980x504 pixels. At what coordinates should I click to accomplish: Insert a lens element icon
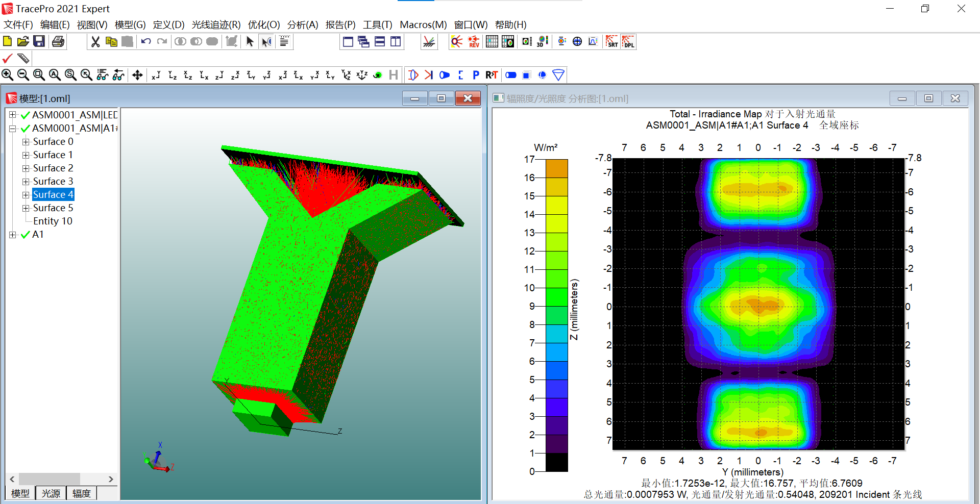click(413, 75)
